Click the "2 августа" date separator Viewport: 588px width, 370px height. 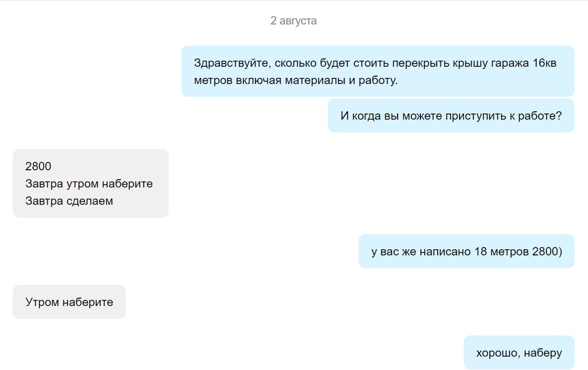click(x=293, y=21)
